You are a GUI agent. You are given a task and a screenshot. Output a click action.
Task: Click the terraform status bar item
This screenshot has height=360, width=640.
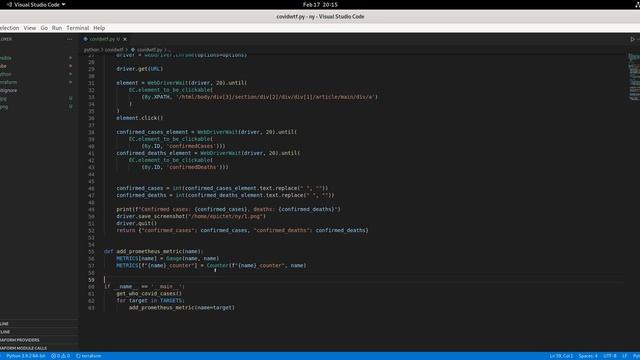(x=89, y=356)
